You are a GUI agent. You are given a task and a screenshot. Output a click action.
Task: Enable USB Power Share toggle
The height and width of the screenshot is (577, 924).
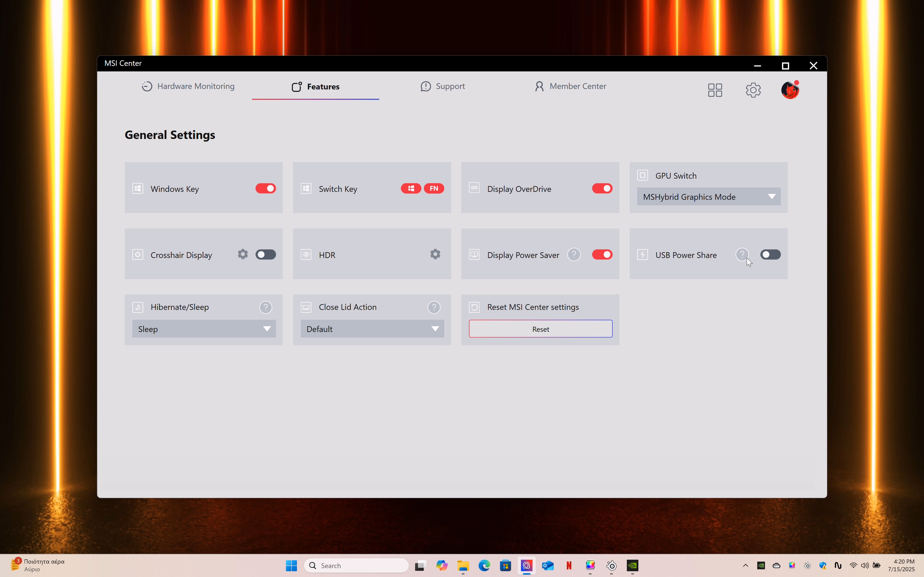[770, 255]
